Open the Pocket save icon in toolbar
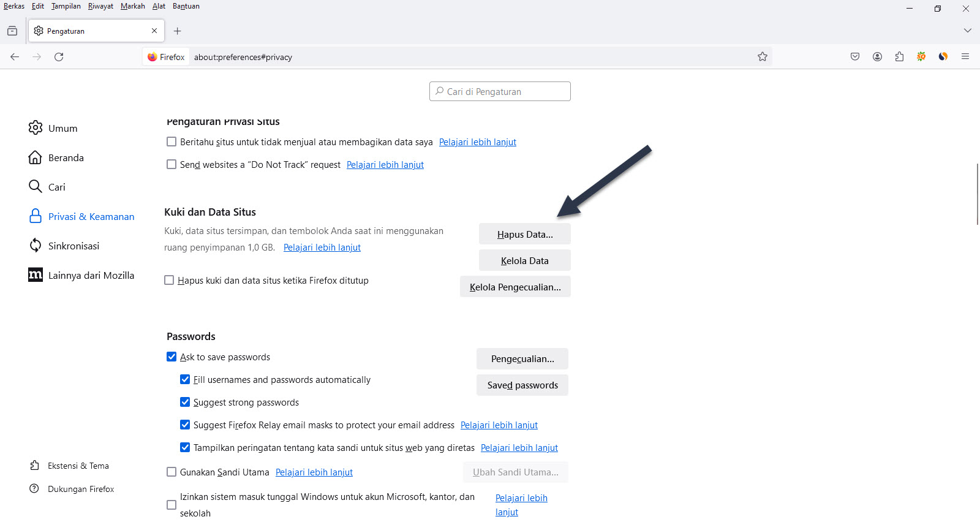Viewport: 980px width, 522px height. pyautogui.click(x=855, y=57)
